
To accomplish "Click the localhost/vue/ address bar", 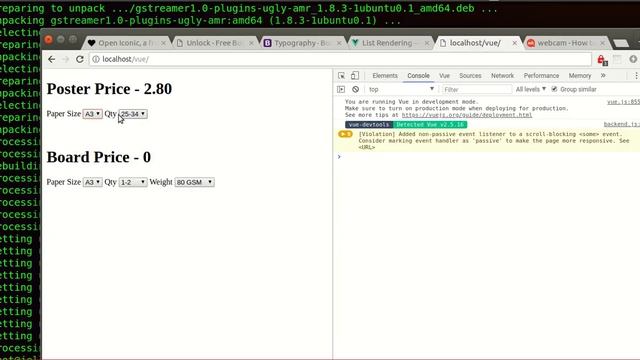I will 340,59.
